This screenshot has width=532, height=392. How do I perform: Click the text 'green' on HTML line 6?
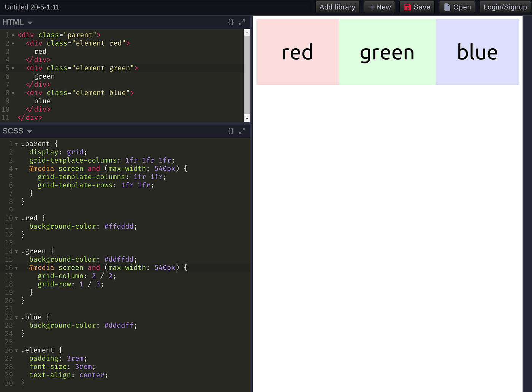[x=44, y=76]
